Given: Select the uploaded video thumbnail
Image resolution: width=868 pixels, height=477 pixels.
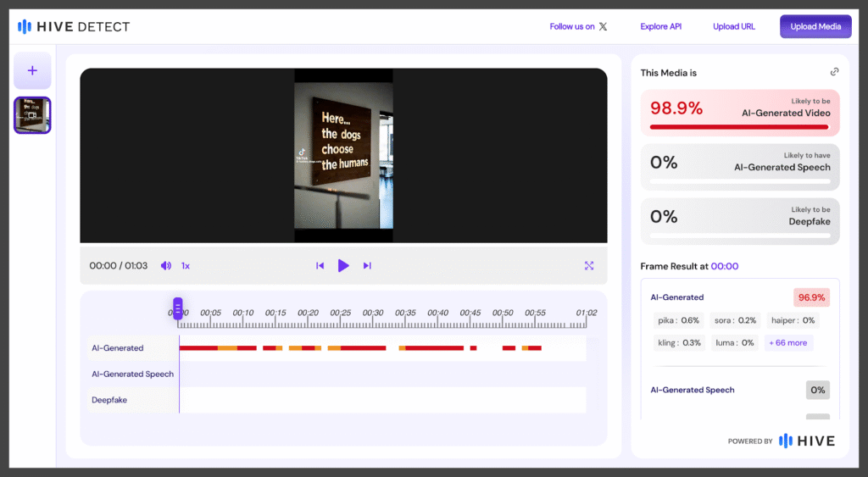Looking at the screenshot, I should (x=32, y=115).
